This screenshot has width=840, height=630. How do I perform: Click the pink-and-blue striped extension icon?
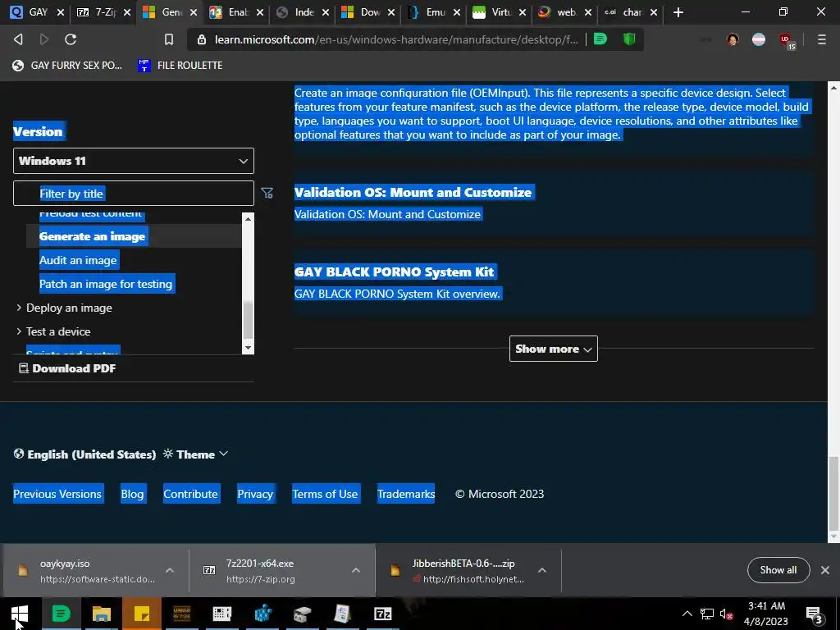click(759, 39)
